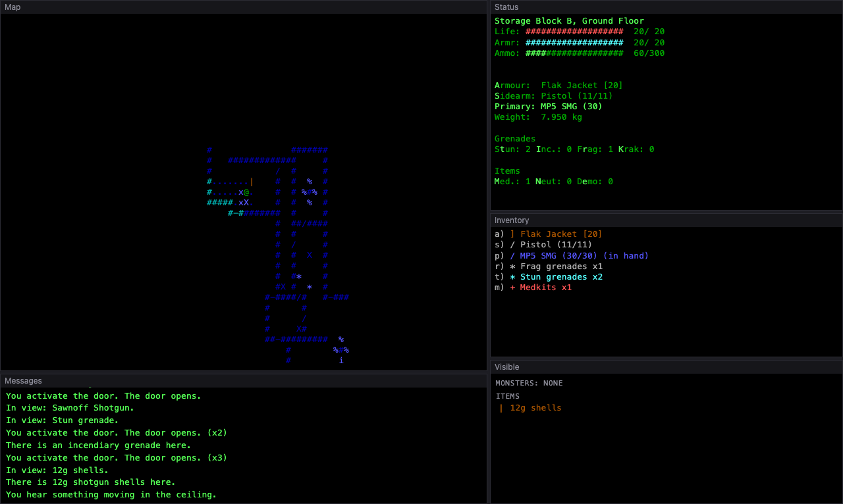Click the 'You hear something moving' message
Image resolution: width=843 pixels, height=504 pixels.
[111, 495]
